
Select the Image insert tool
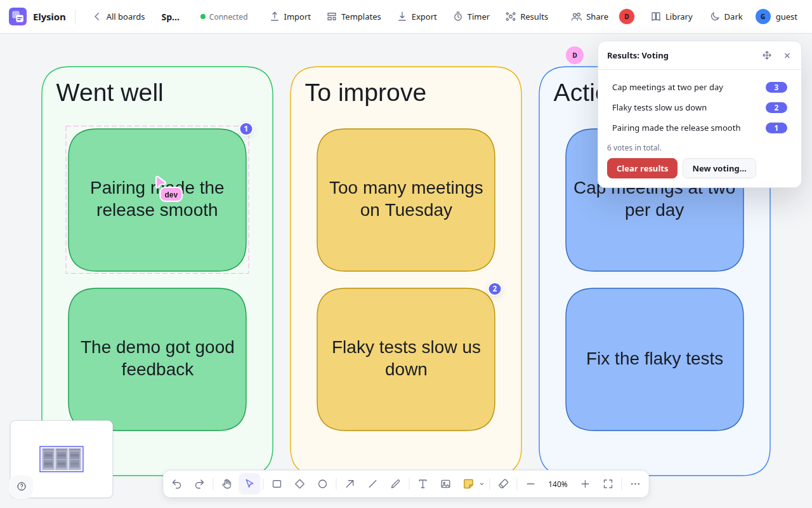click(x=445, y=484)
